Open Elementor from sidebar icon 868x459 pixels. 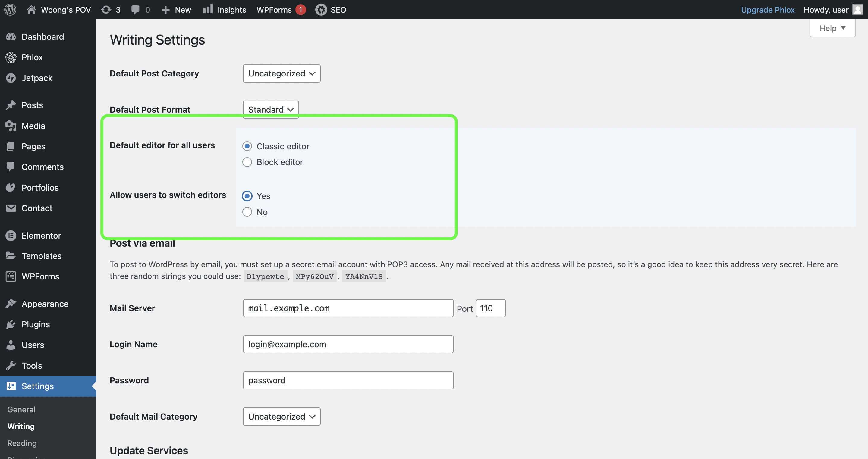click(11, 236)
